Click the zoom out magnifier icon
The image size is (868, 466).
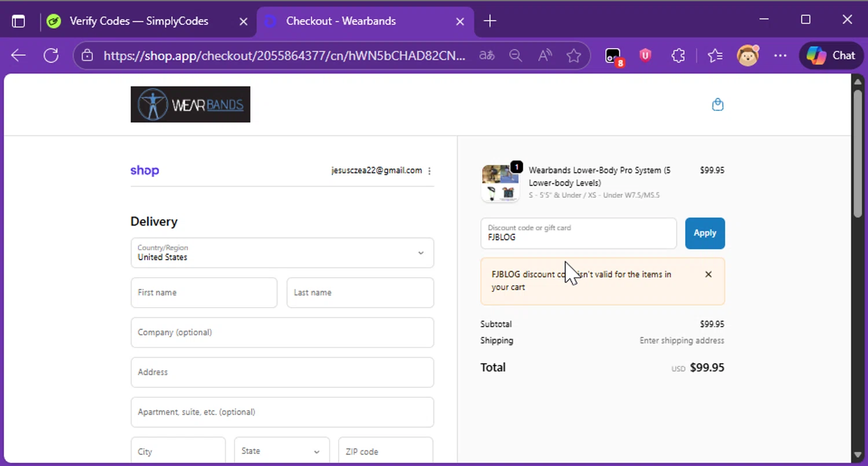[516, 56]
